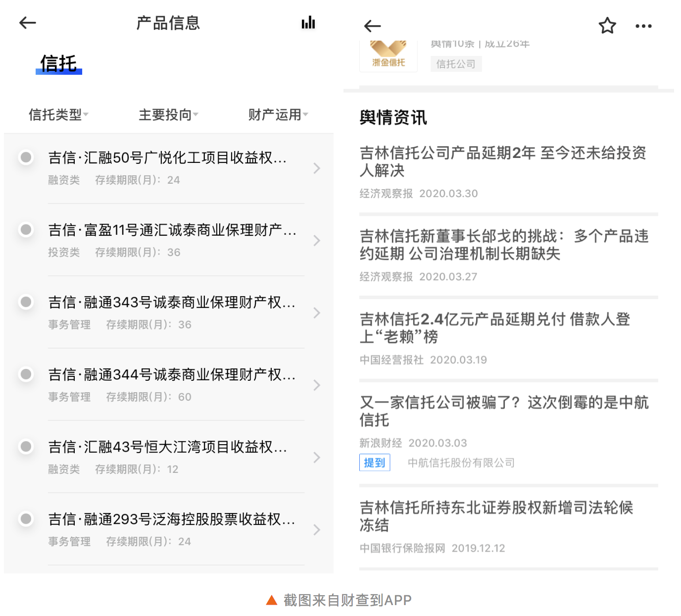
Task: Select radio for 吉信·汇融50号 product
Action: click(x=26, y=157)
